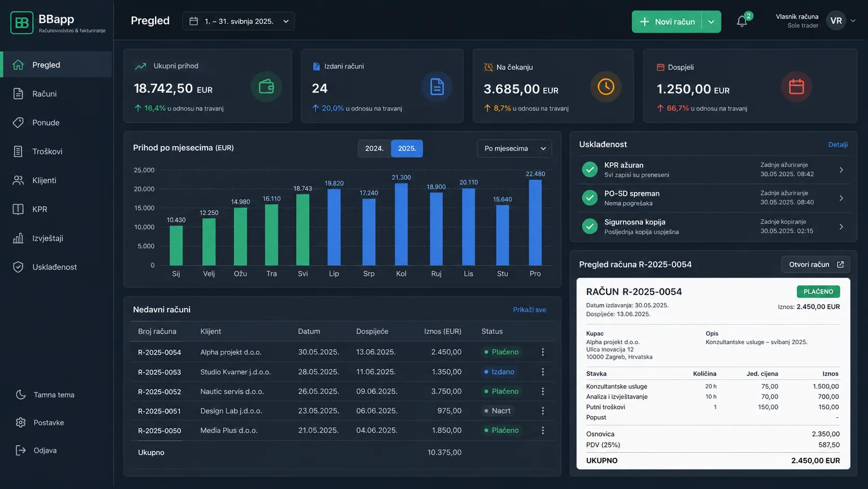Go to Troškovi in the sidebar
This screenshot has height=489, width=868.
coord(56,151)
